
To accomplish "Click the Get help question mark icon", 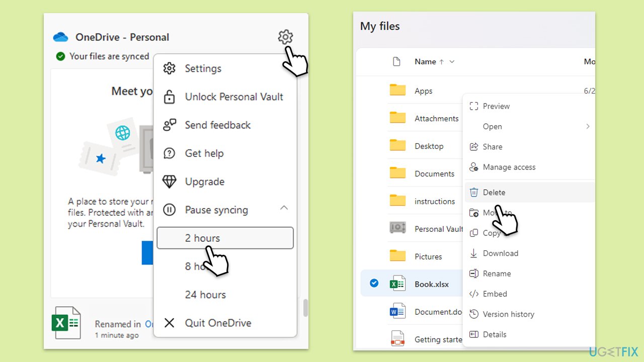I will 170,153.
